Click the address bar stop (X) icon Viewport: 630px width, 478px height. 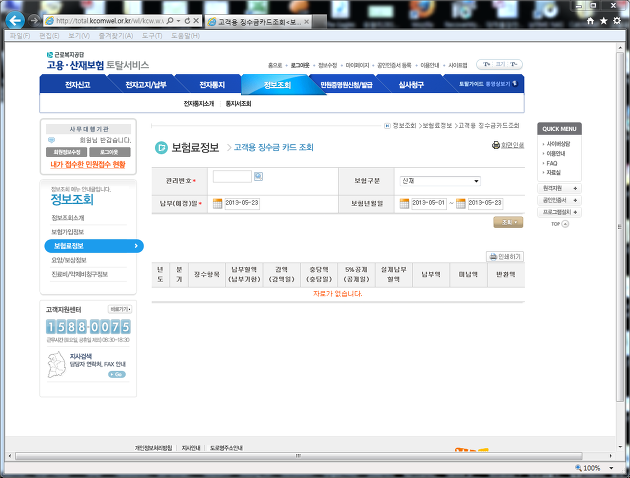point(196,20)
